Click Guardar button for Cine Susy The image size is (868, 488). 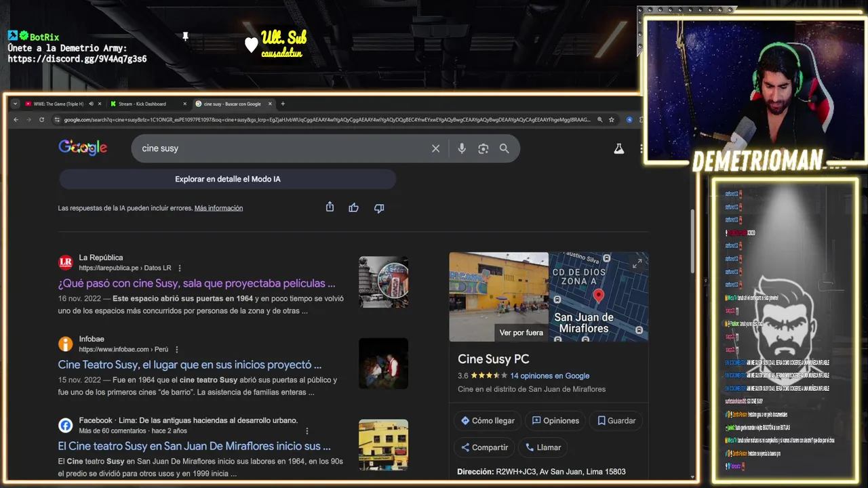pyautogui.click(x=616, y=420)
